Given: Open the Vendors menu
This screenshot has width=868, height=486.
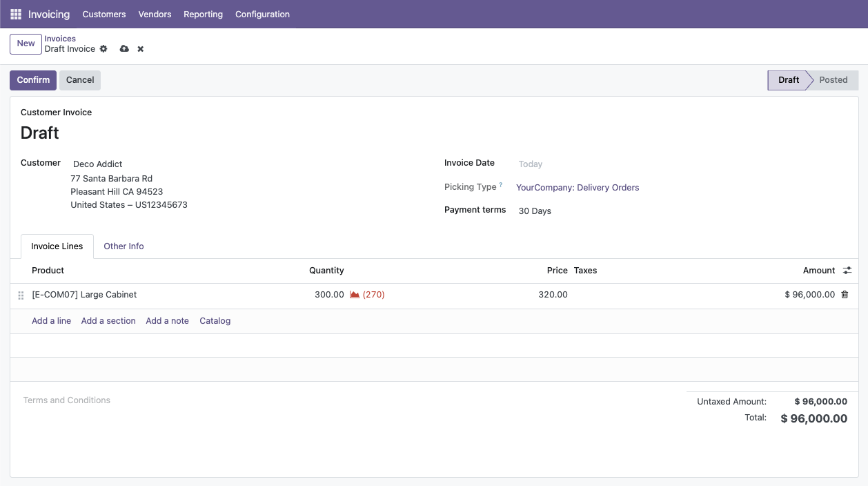Looking at the screenshot, I should (x=155, y=14).
